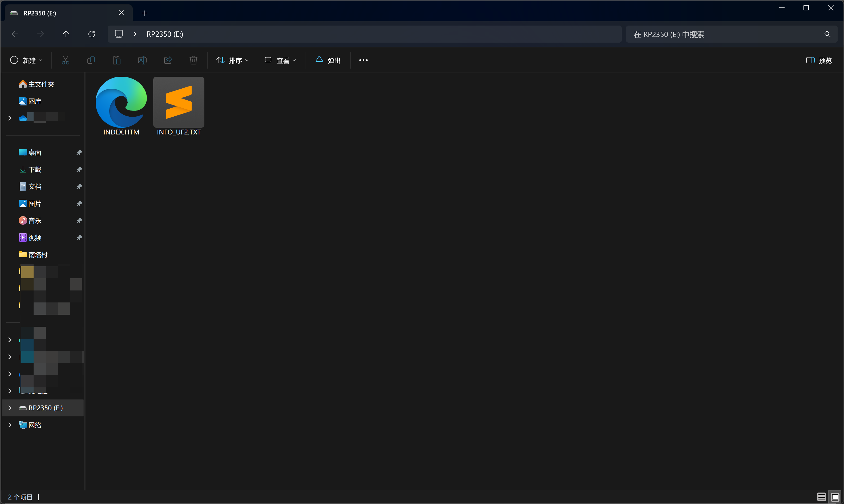Click the This PC monitor icon in address bar
This screenshot has width=844, height=504.
point(119,34)
